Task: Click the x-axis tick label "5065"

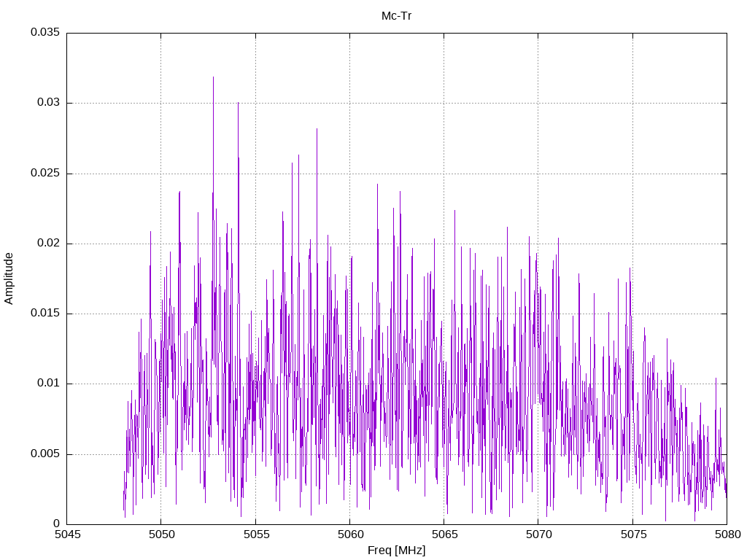Action: click(x=444, y=534)
